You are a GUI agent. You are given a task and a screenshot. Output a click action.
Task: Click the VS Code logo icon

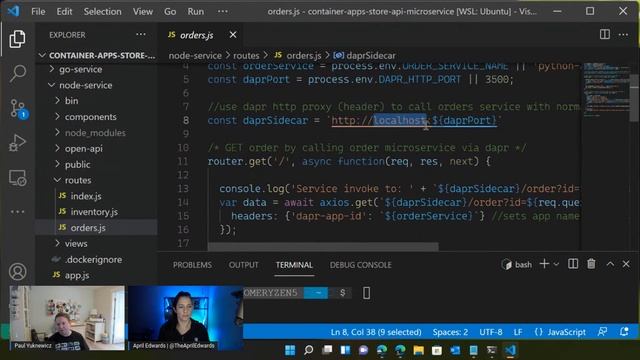13,11
